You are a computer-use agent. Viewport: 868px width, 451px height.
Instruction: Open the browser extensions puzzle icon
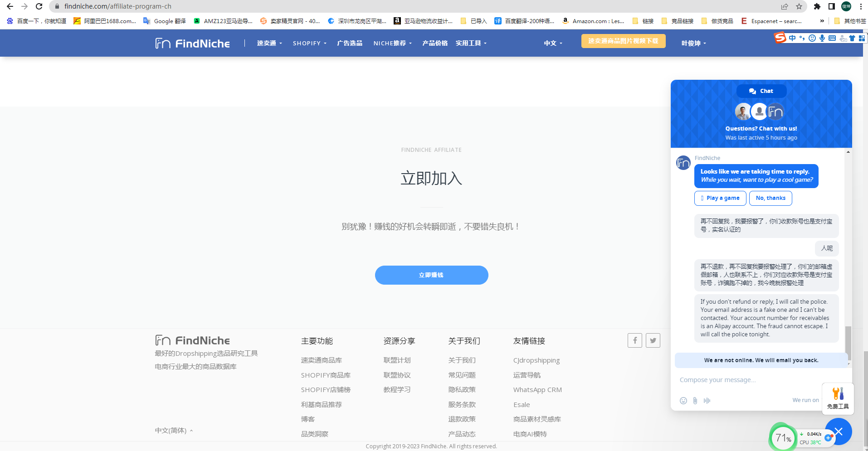point(817,6)
